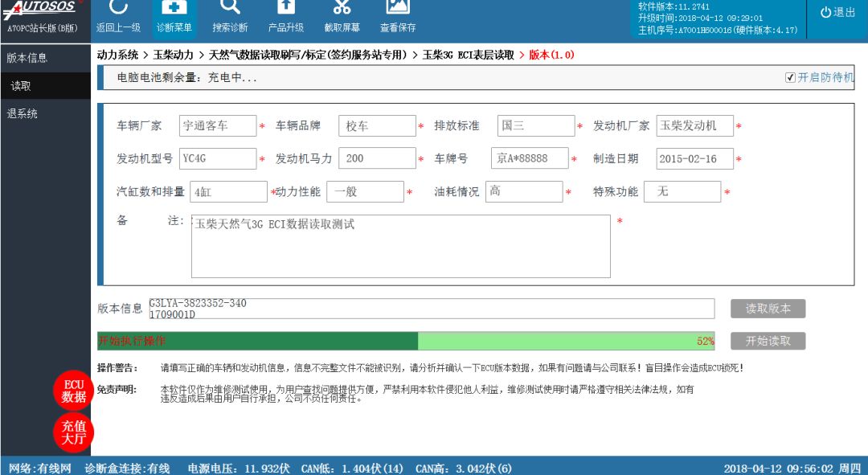Screen dimensions: 868x475
Task: Click the 动力性能 field with 一般
Action: coord(366,191)
